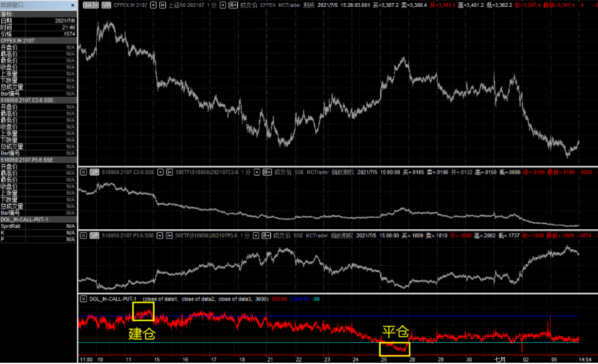Click the 510050.2107.P3.6.SSE: header in the data window
The width and height of the screenshot is (598, 364).
tap(38, 160)
